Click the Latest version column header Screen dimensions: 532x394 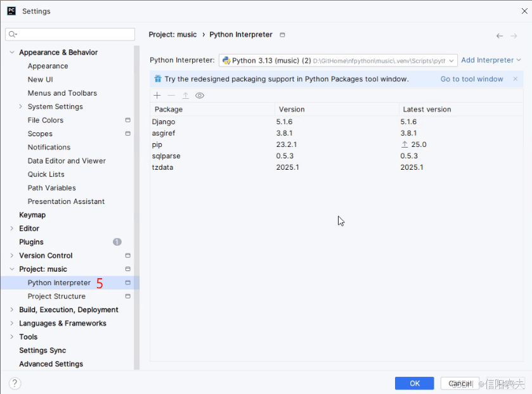(x=461, y=109)
